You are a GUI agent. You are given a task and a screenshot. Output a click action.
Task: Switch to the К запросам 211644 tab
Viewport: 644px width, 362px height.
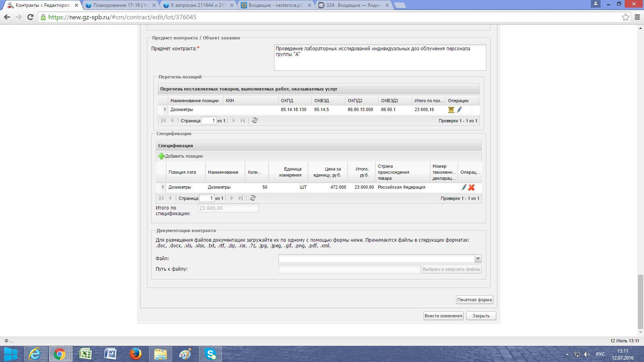198,5
